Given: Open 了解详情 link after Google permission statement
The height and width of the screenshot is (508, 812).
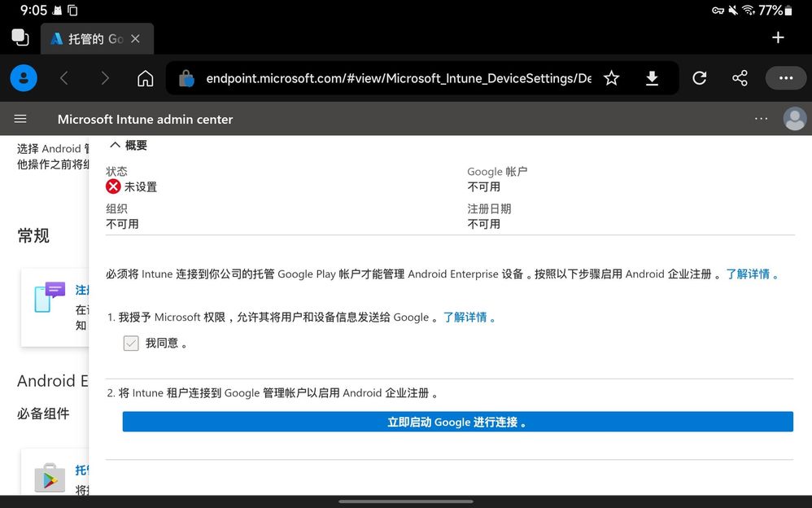Looking at the screenshot, I should 469,317.
